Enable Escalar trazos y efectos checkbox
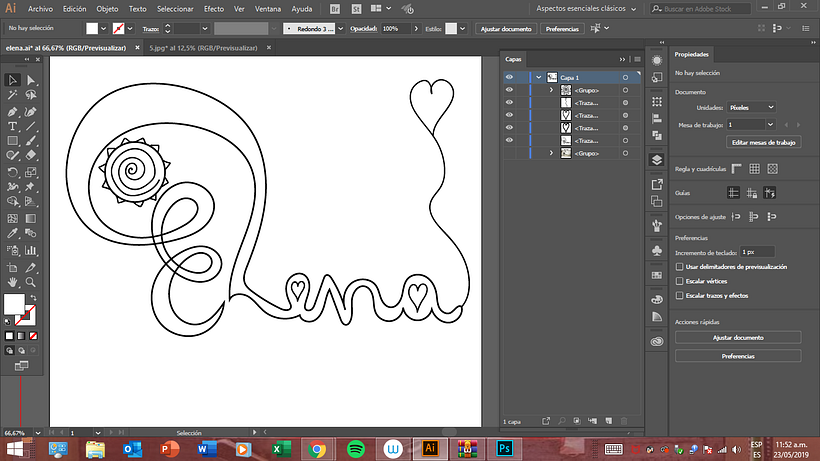Screen dimensions: 820x461 tap(679, 296)
